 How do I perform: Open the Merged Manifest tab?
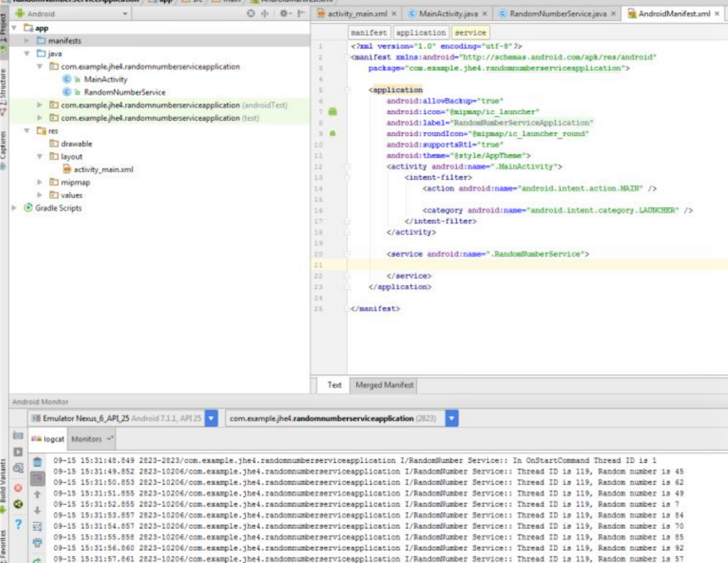[384, 385]
